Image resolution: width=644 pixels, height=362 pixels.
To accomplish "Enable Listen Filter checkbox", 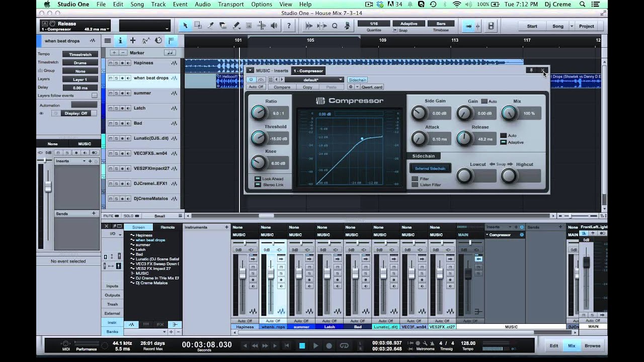I will coord(415,185).
